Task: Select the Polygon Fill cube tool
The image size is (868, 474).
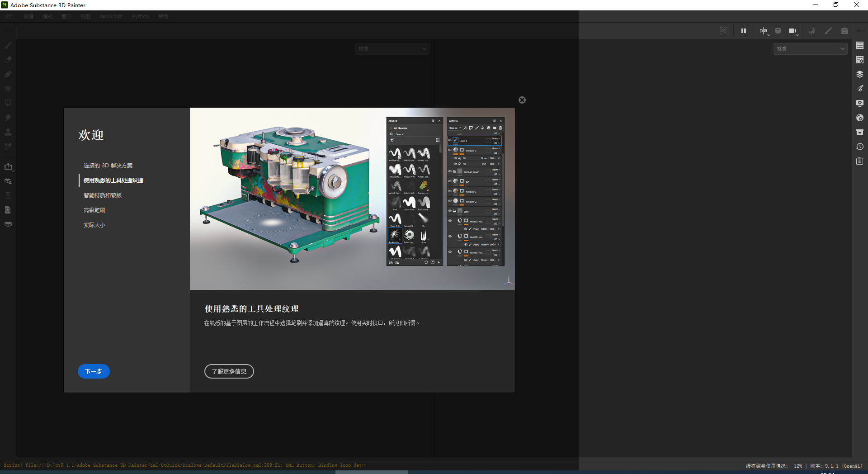Action: (8, 89)
